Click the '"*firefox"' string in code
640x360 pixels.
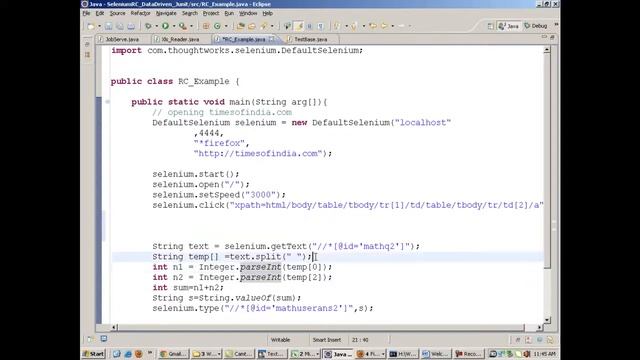(219, 143)
